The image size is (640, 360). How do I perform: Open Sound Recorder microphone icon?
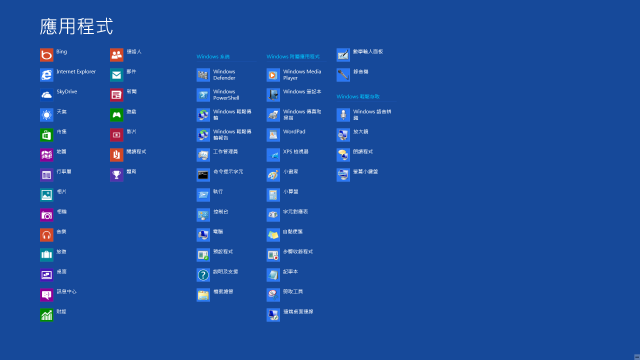coord(343,75)
